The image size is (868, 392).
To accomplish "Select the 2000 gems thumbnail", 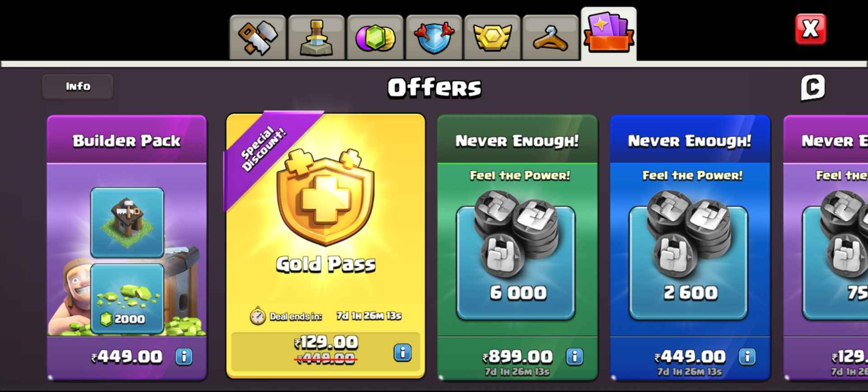I will coord(127,299).
